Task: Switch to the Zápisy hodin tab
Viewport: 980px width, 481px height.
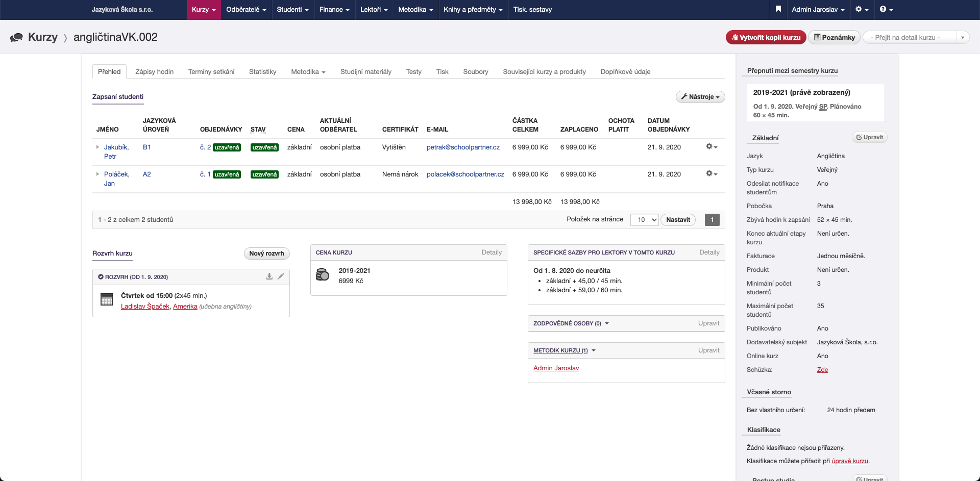Action: (154, 72)
